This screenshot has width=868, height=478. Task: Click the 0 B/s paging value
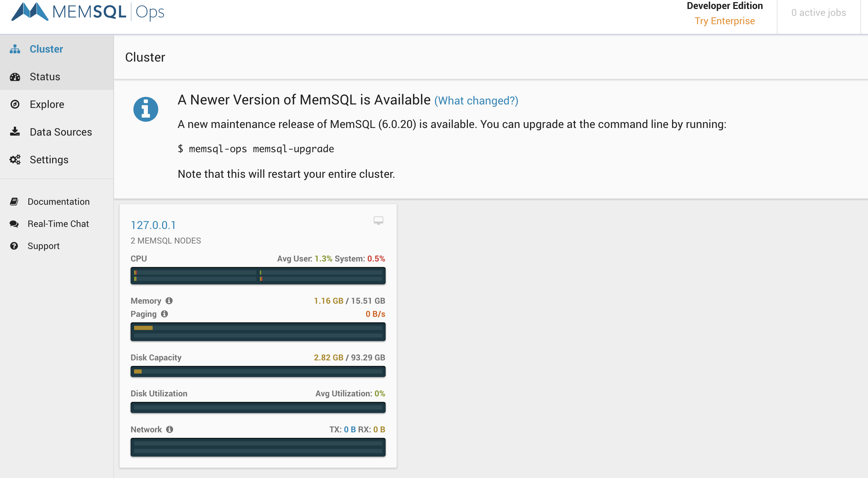pyautogui.click(x=375, y=314)
